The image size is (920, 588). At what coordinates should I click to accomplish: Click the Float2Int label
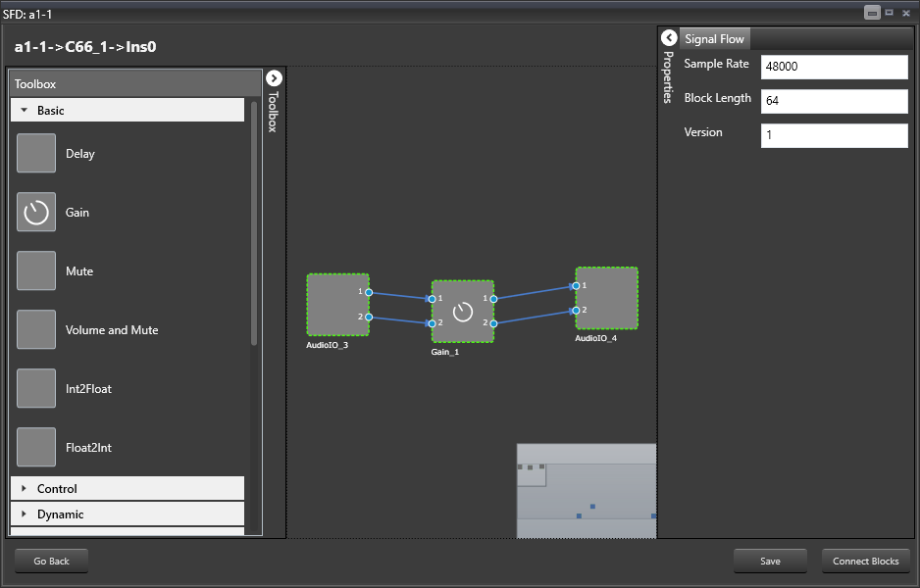tap(88, 447)
